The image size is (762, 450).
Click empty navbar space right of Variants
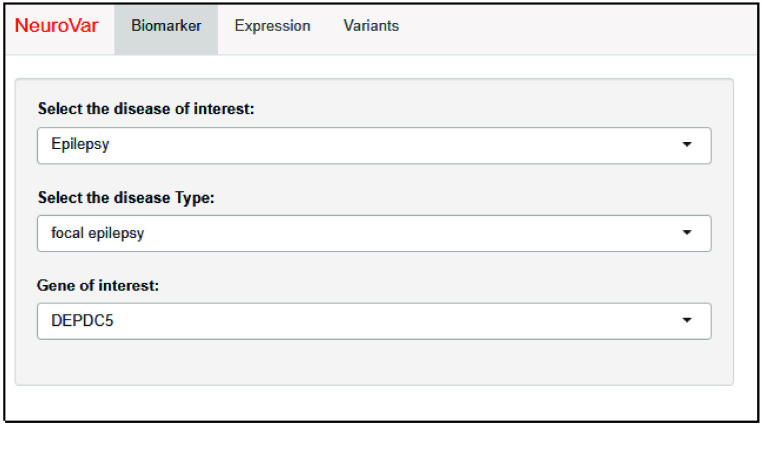[580, 26]
